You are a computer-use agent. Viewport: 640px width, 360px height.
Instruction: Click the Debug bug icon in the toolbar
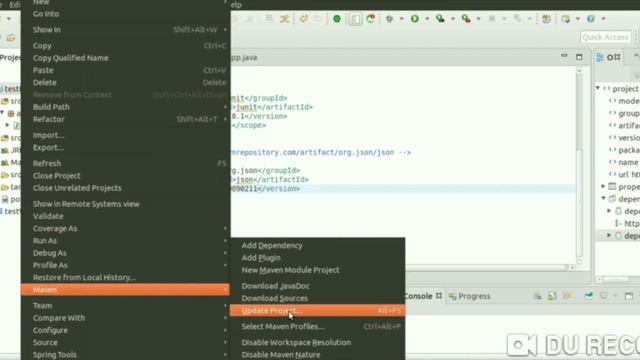[390, 19]
